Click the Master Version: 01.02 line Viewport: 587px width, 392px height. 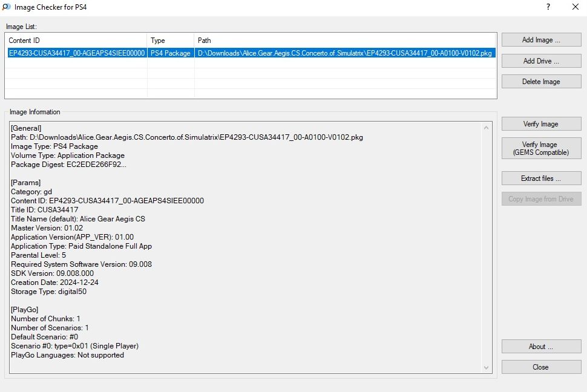point(47,228)
